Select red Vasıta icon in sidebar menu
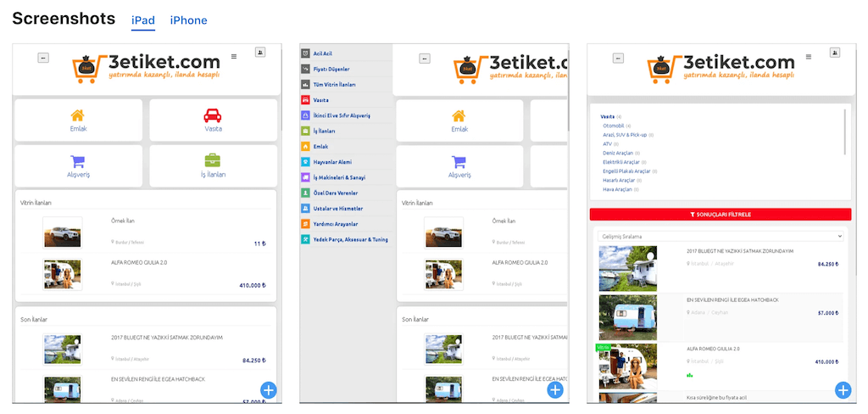The image size is (868, 414). click(x=305, y=100)
